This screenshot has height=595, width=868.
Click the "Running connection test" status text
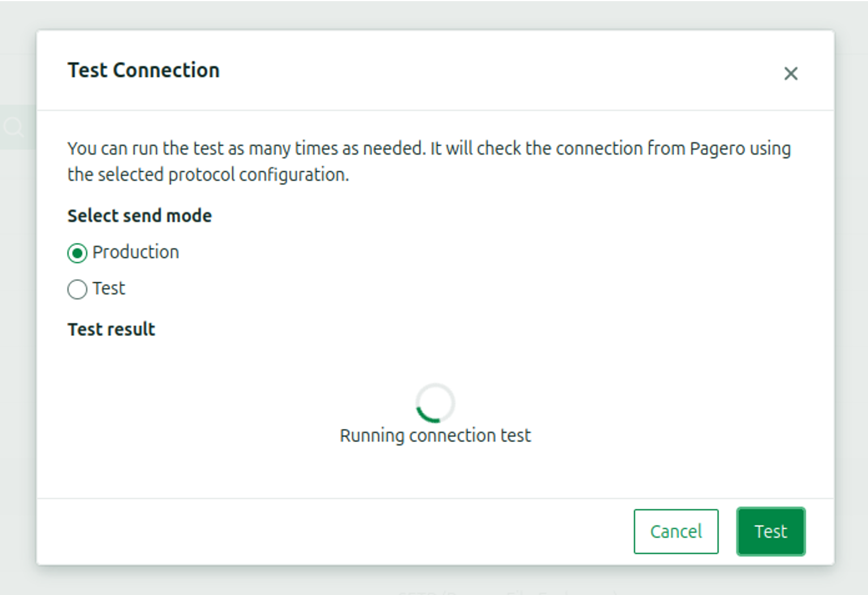pyautogui.click(x=435, y=435)
